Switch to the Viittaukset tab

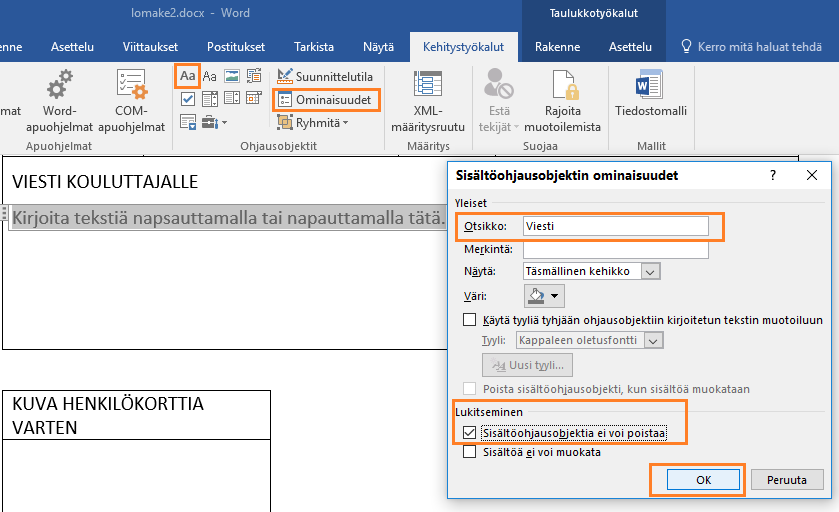[x=150, y=47]
